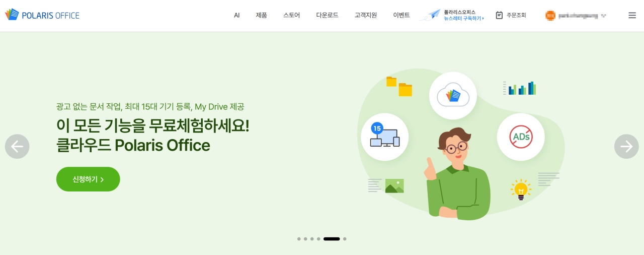
Task: Open the AI menu
Action: pyautogui.click(x=237, y=15)
